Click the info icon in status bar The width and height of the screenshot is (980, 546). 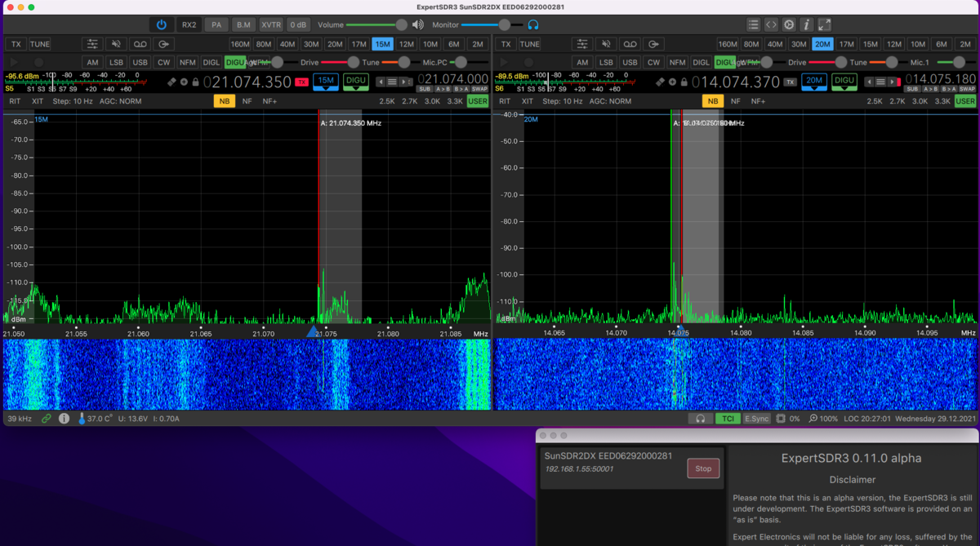pyautogui.click(x=64, y=419)
